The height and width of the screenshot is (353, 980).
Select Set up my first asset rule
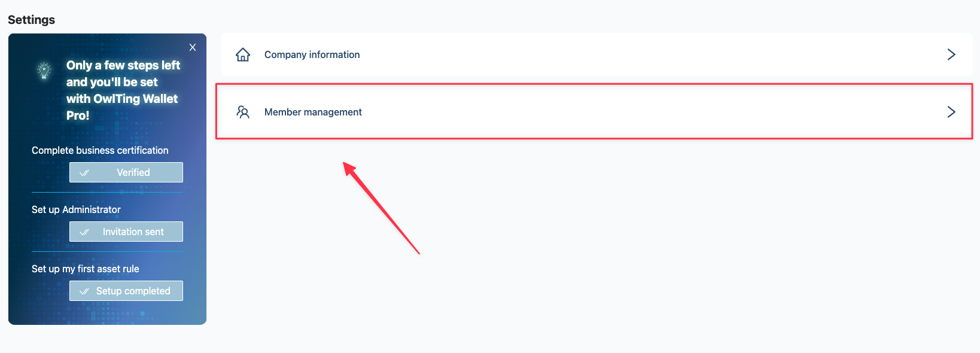pos(86,269)
